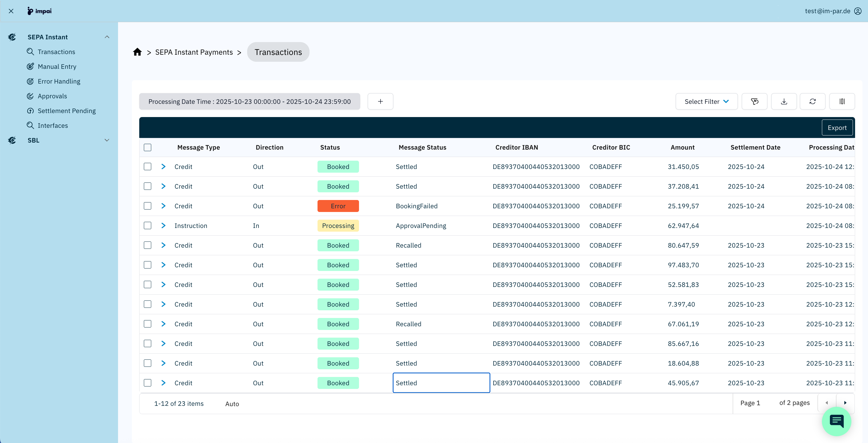Check the checkbox of the Error row
Image resolution: width=868 pixels, height=443 pixels.
[x=147, y=206]
